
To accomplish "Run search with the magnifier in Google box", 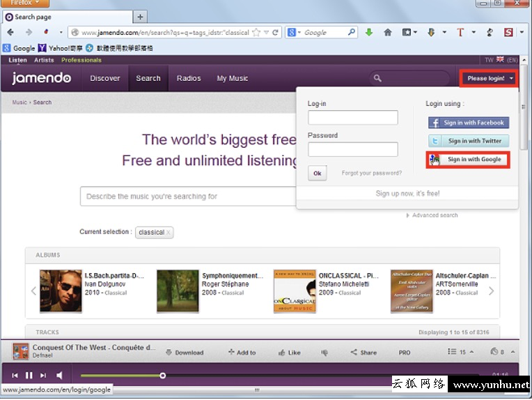I will coord(352,32).
